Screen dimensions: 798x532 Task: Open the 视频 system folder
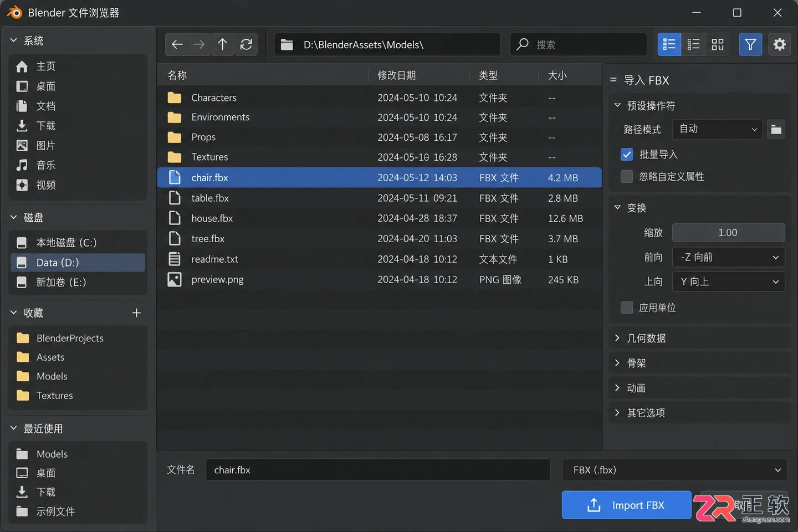(x=78, y=185)
